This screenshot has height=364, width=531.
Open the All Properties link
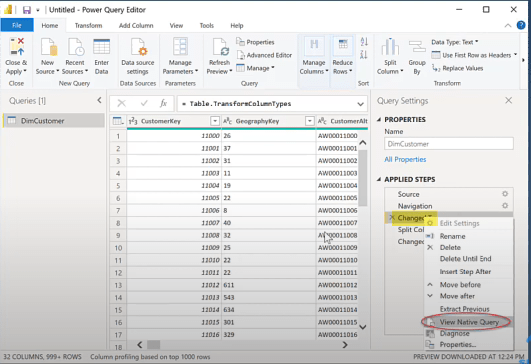(405, 159)
